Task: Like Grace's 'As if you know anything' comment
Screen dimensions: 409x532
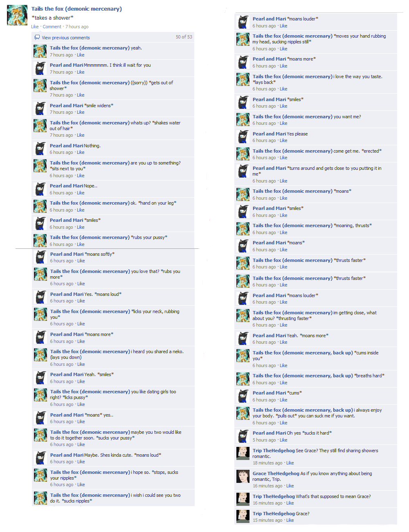Action: [x=290, y=486]
